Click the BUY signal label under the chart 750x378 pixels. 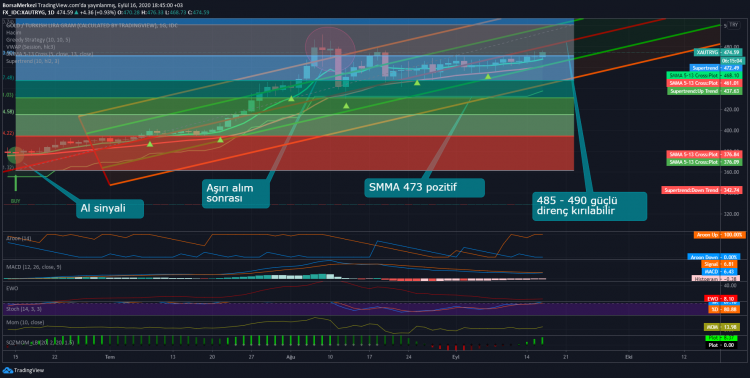coord(15,201)
